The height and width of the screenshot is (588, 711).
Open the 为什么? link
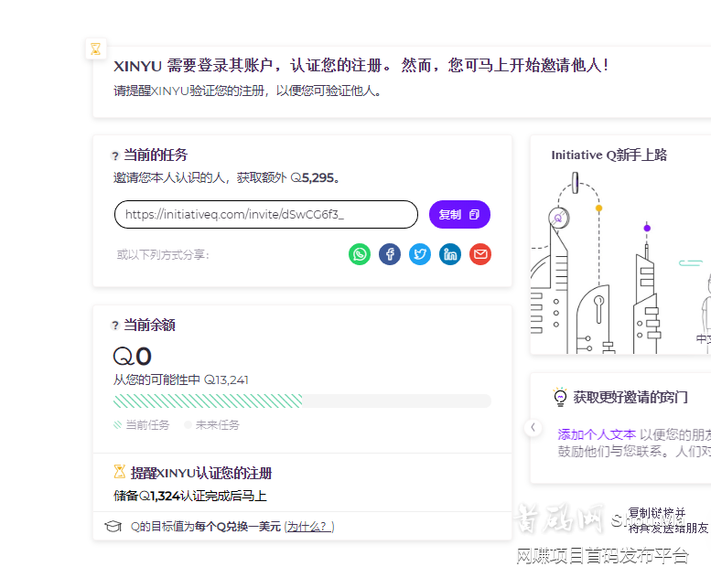(309, 527)
